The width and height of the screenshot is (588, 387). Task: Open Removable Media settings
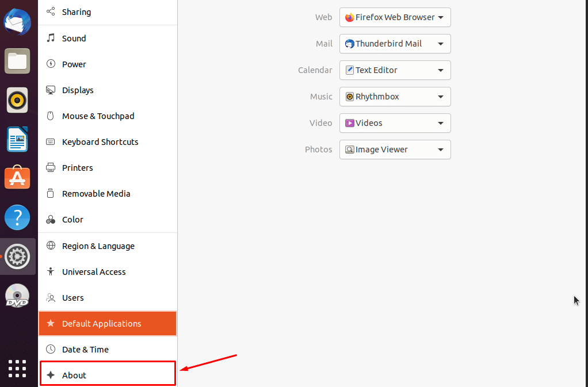tap(108, 193)
